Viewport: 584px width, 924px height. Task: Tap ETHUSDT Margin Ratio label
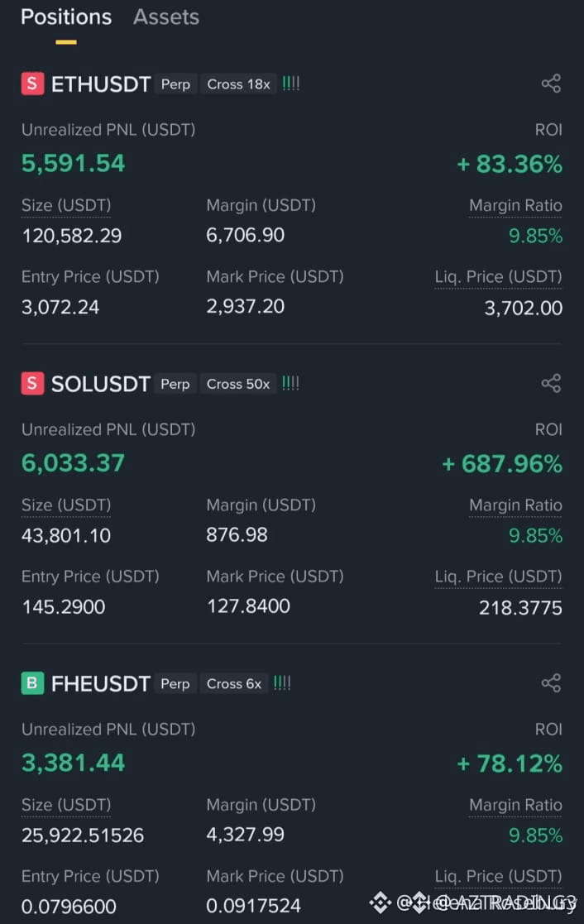pos(515,206)
